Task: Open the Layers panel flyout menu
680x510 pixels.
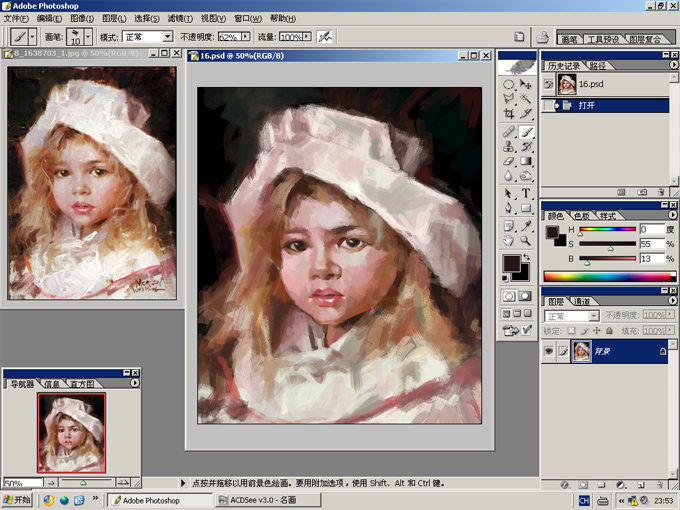Action: (x=673, y=300)
